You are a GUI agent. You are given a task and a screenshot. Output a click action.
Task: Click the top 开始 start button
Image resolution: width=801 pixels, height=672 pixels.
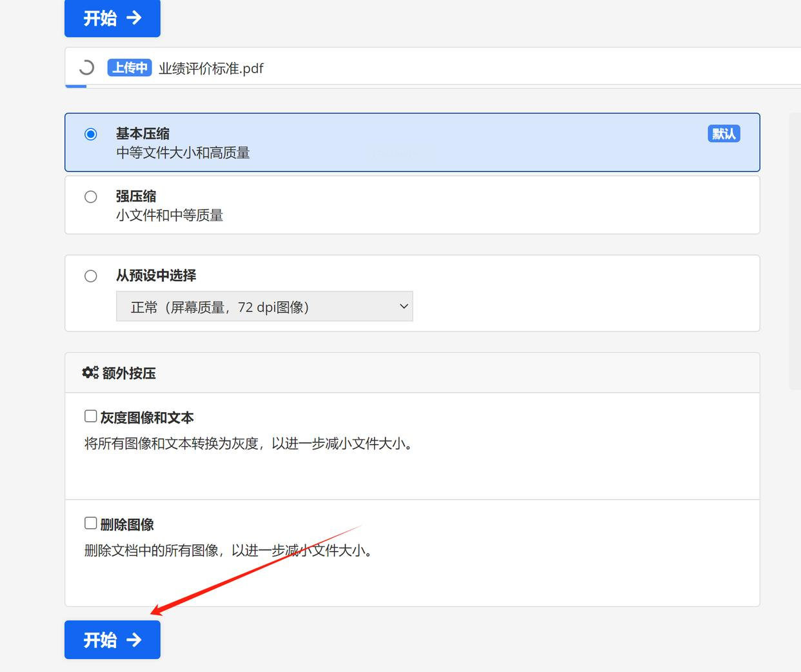point(112,18)
